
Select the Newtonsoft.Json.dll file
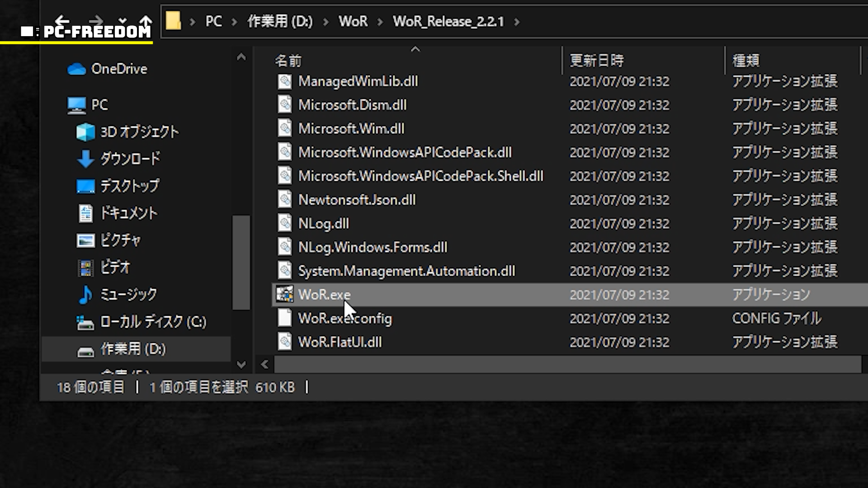[x=357, y=200]
